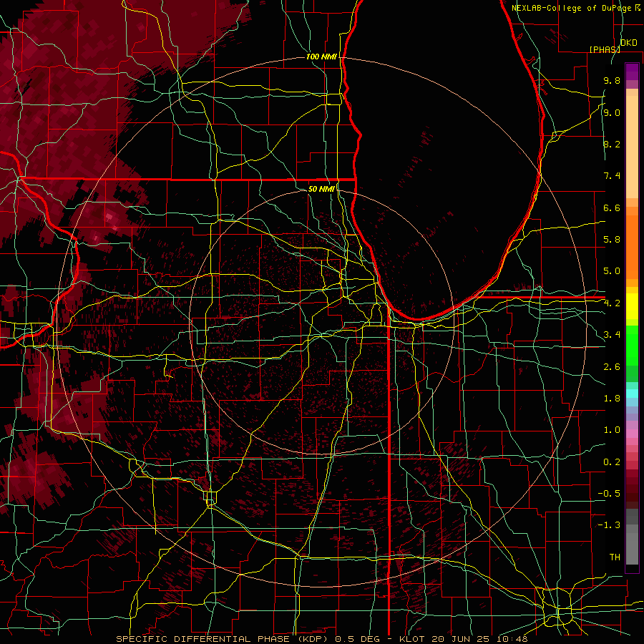Click the 9.8 value on the color scale
The image size is (644, 644).
coord(612,81)
